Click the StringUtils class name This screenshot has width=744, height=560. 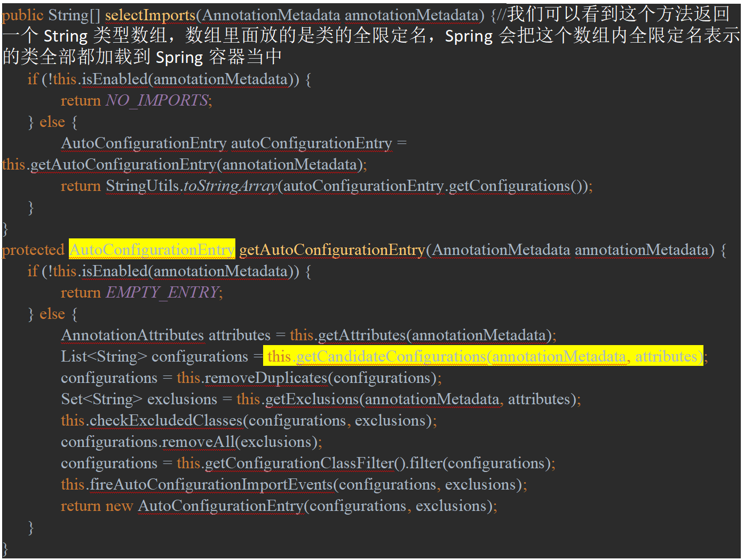click(x=143, y=186)
